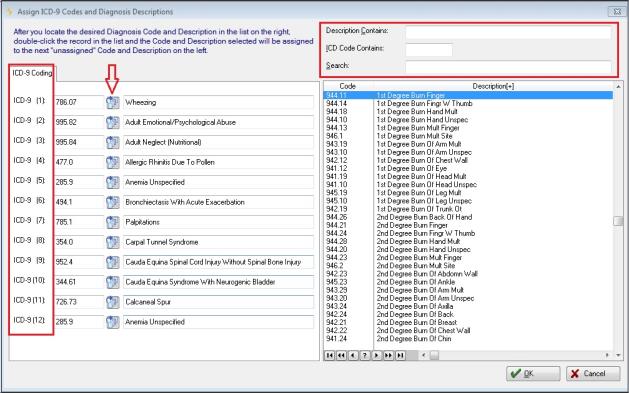Click lookup icon beside Palpitations
The width and height of the screenshot is (629, 393).
click(x=113, y=222)
